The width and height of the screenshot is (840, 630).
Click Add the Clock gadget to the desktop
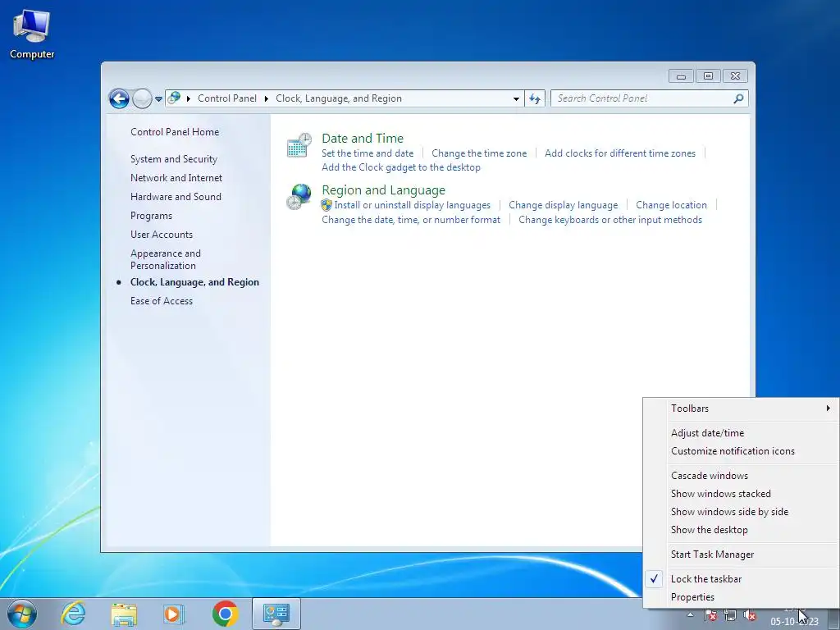pyautogui.click(x=400, y=167)
